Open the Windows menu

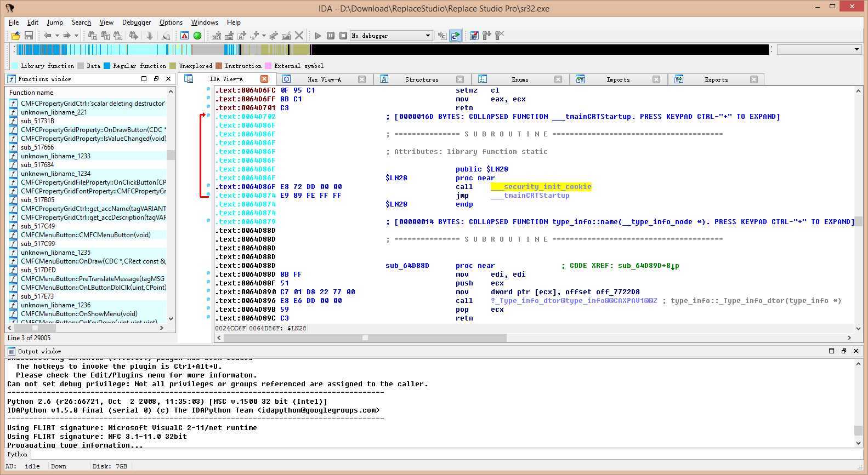pyautogui.click(x=205, y=22)
